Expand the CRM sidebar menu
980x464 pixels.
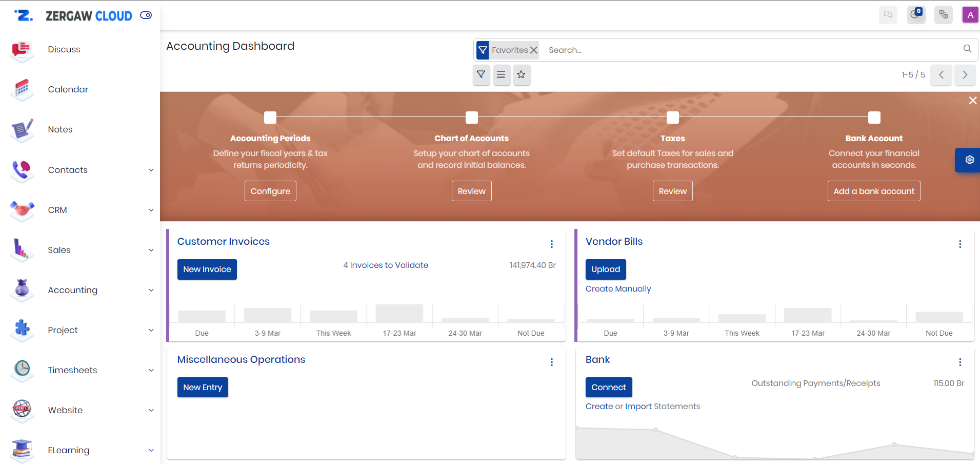pos(151,210)
